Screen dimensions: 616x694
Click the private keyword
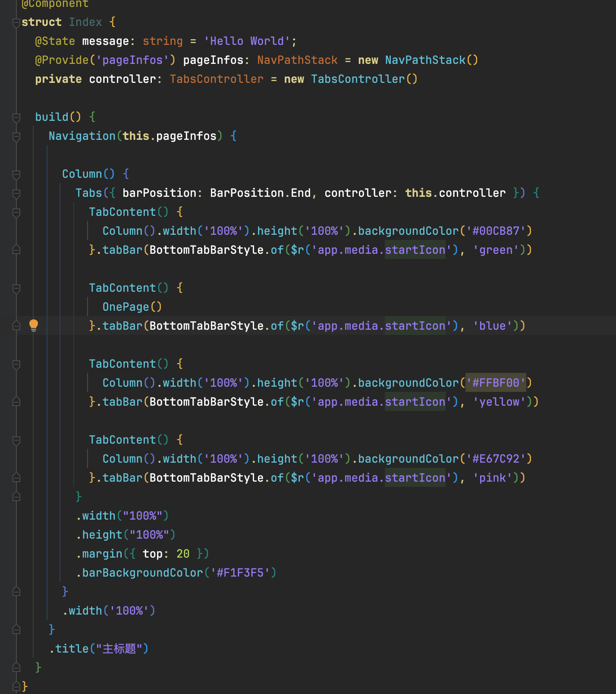pos(58,79)
